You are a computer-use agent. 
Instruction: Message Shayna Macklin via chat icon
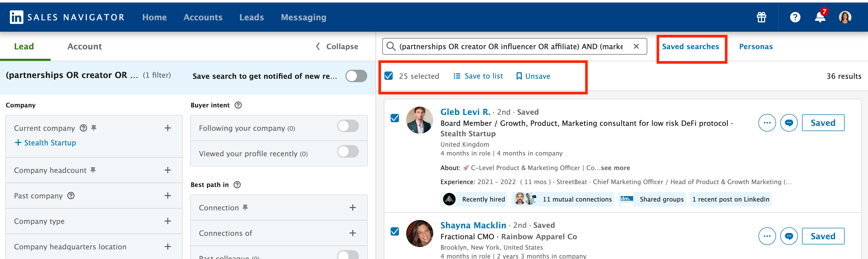pos(789,236)
